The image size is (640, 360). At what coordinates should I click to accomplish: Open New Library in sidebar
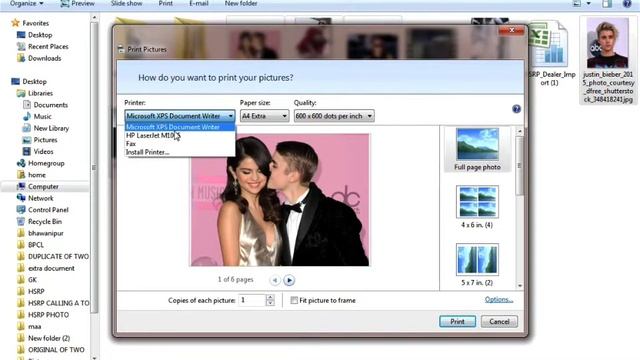[x=51, y=128]
